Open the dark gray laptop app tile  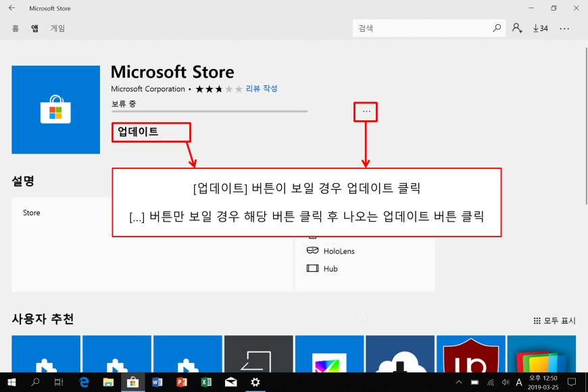259,353
